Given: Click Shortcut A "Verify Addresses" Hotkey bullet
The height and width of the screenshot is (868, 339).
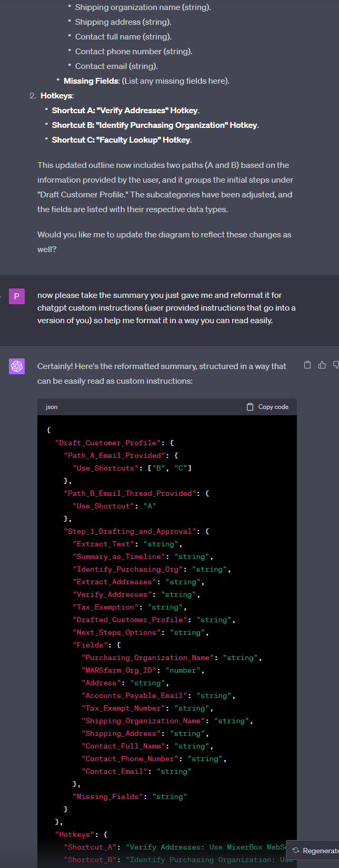Looking at the screenshot, I should click(x=125, y=111).
